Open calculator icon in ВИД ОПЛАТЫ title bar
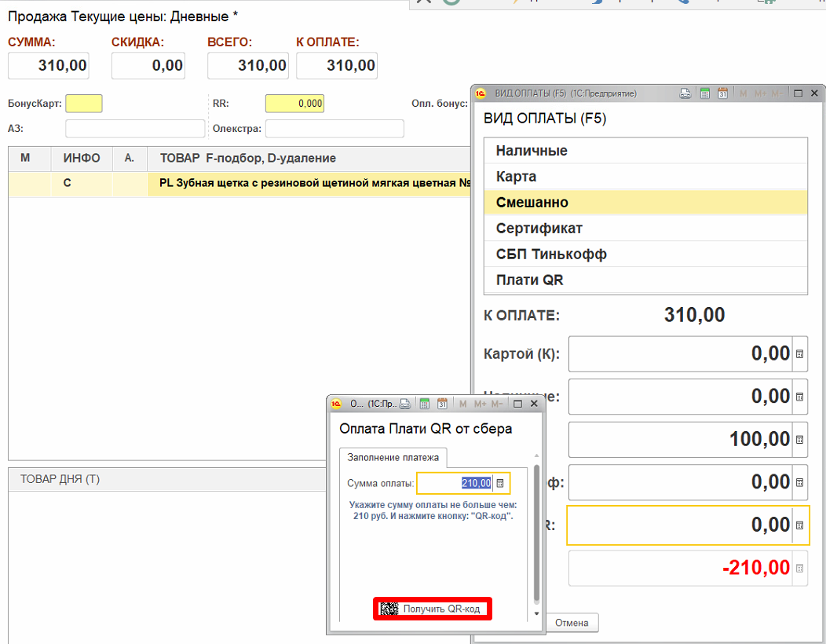This screenshot has height=644, width=826. [x=705, y=93]
